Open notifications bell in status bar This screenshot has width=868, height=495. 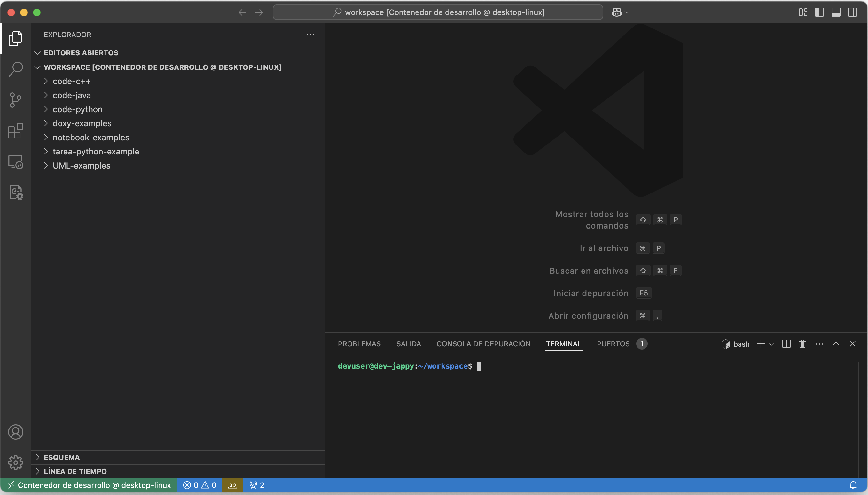click(x=853, y=485)
